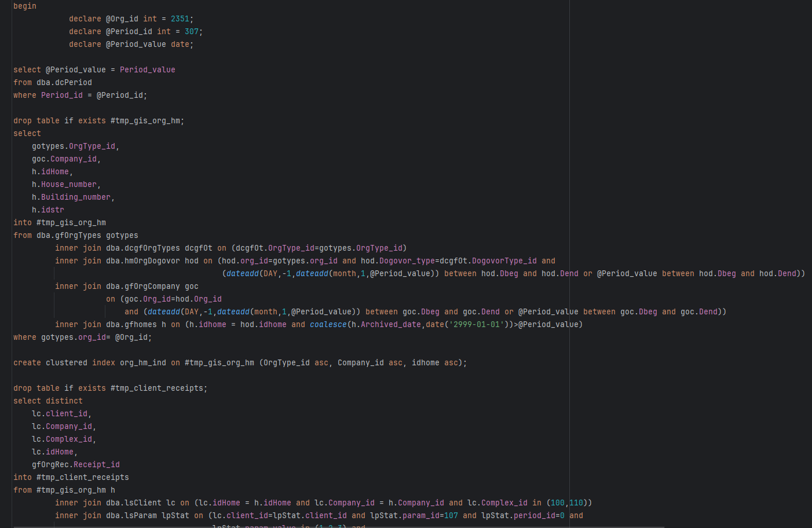Click the column "h.idHome," in the select list
Image resolution: width=812 pixels, height=528 pixels.
tap(53, 172)
